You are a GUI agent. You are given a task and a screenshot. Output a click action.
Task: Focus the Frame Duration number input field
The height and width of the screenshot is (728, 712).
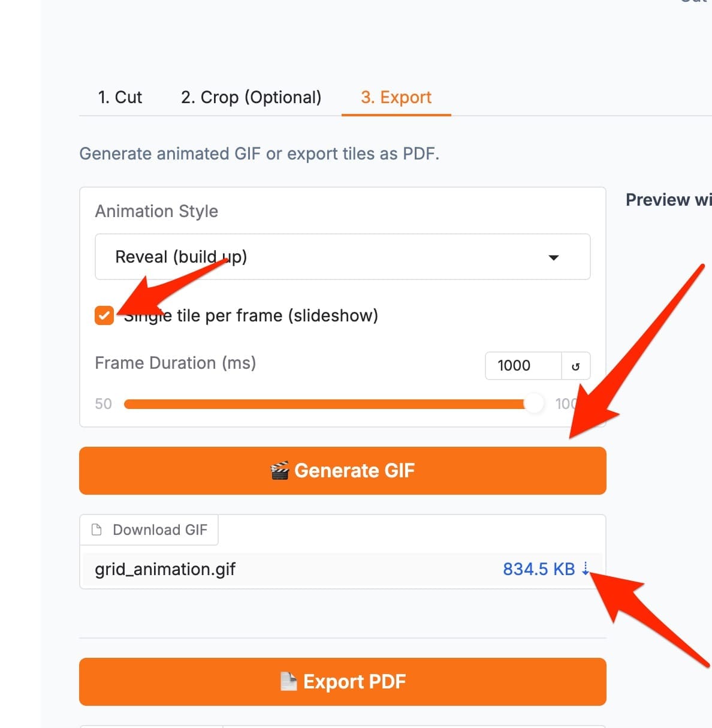(x=522, y=366)
